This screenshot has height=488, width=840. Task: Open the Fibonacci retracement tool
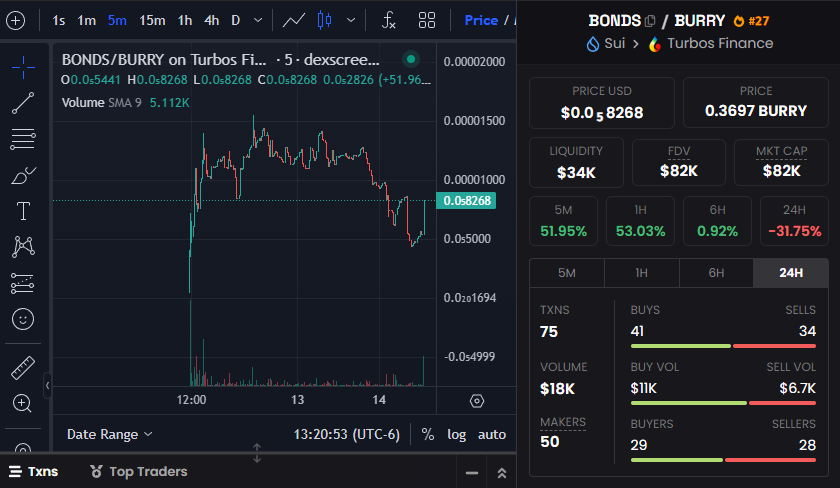click(23, 139)
